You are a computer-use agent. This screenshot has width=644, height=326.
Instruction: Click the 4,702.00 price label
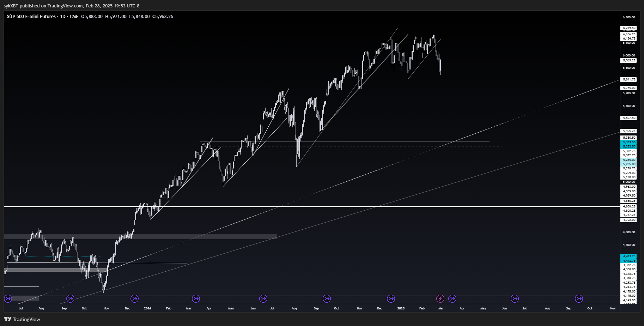(628, 220)
